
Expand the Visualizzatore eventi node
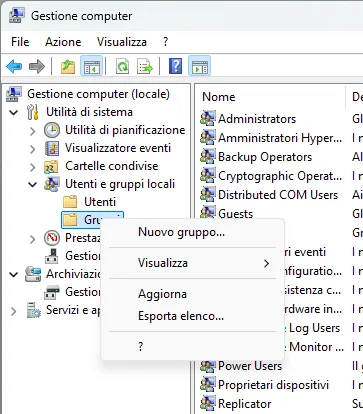click(x=32, y=149)
